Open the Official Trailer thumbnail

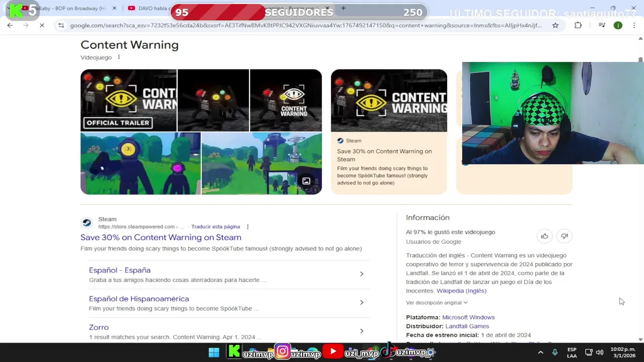pos(128,100)
